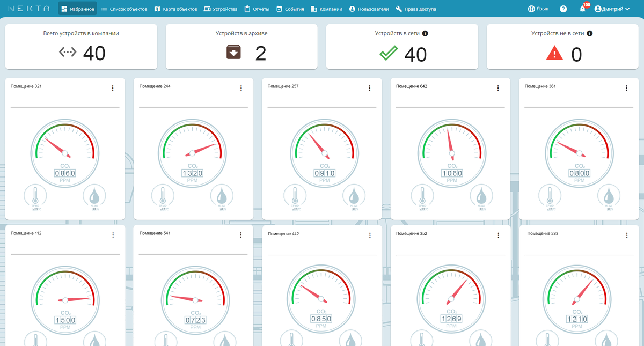Click CO2 gauge reading 0860 PPM
The image size is (644, 346).
pyautogui.click(x=65, y=153)
